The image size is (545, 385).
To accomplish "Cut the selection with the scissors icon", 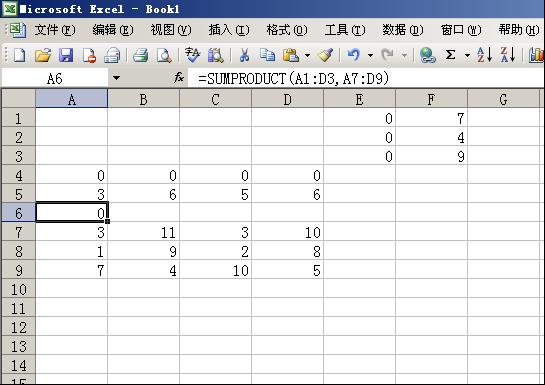I will pyautogui.click(x=244, y=55).
